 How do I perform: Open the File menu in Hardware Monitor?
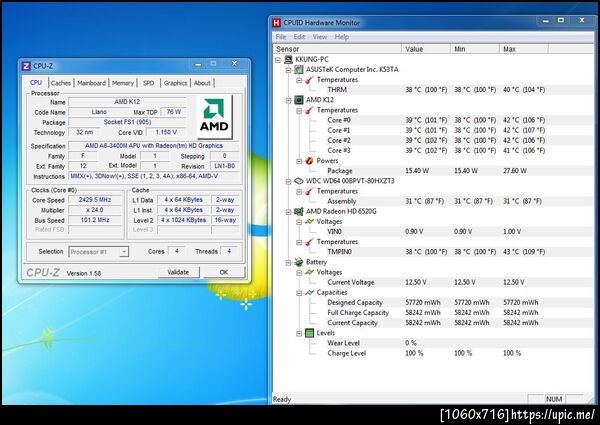click(x=281, y=37)
